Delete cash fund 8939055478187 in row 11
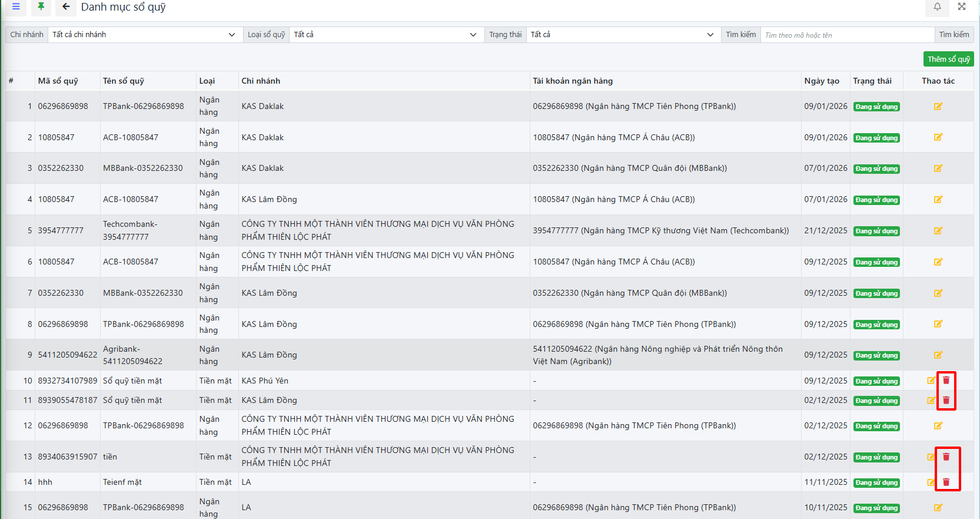980x519 pixels. tap(946, 401)
